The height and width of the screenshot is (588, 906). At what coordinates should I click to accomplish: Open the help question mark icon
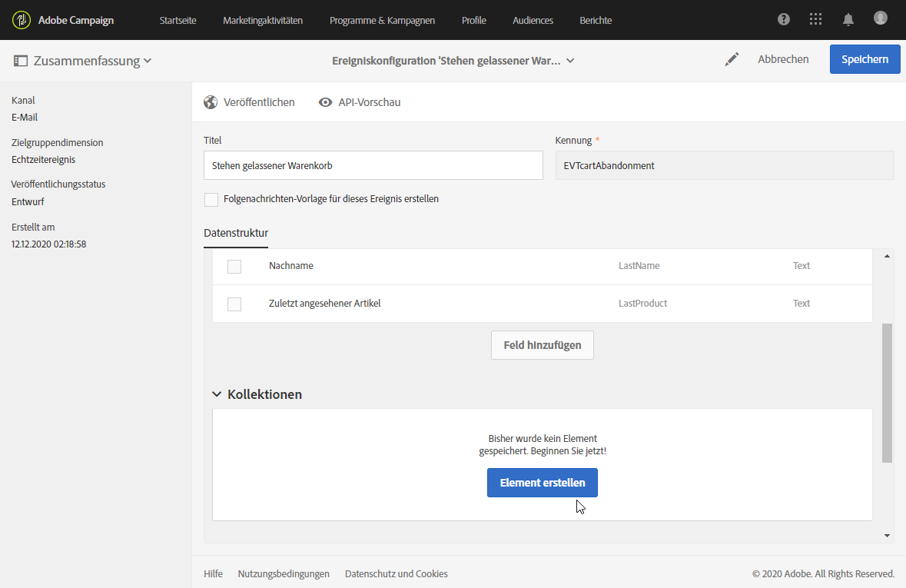pyautogui.click(x=784, y=20)
